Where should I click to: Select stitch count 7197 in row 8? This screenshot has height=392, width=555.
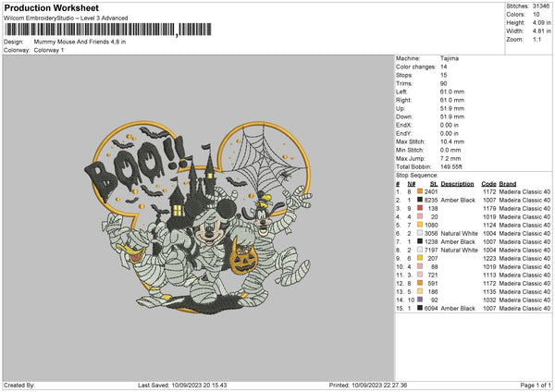pyautogui.click(x=431, y=251)
